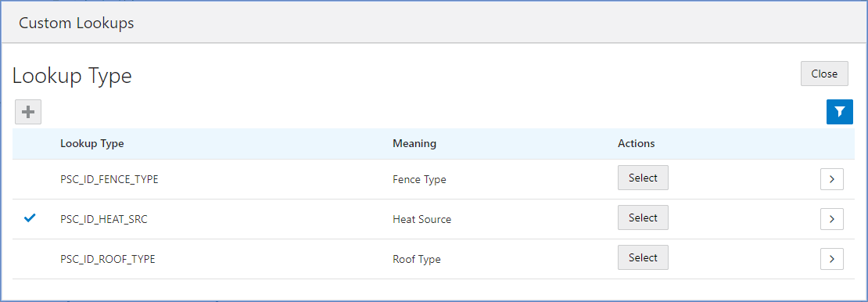Expand details for PSC_ID_ROOF_TYPE row
Screen dimensions: 868x302
coord(831,259)
